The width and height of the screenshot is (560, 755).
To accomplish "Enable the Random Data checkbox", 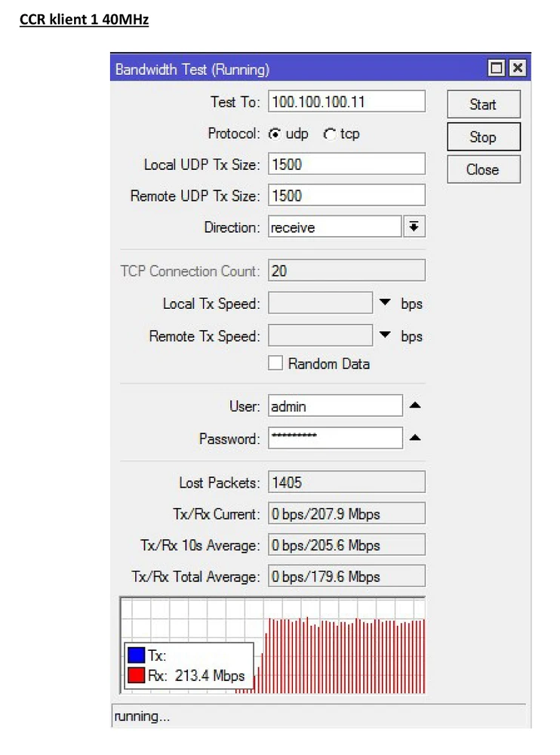I will click(x=275, y=364).
